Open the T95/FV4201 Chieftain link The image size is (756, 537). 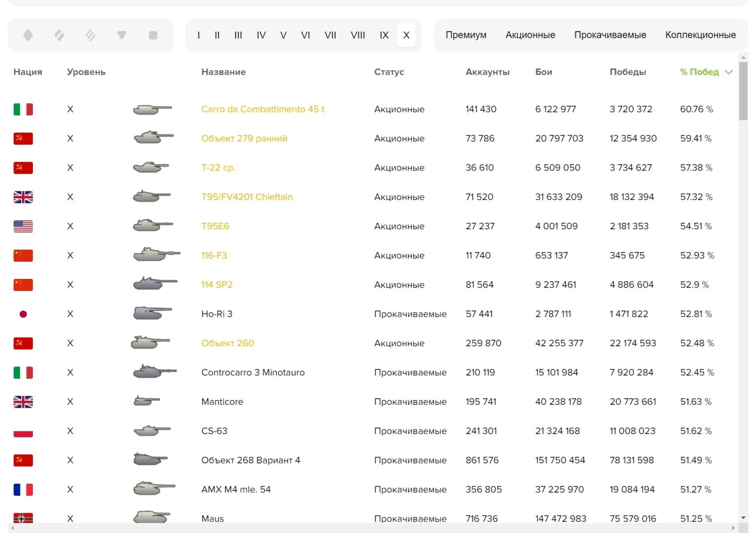coord(247,197)
